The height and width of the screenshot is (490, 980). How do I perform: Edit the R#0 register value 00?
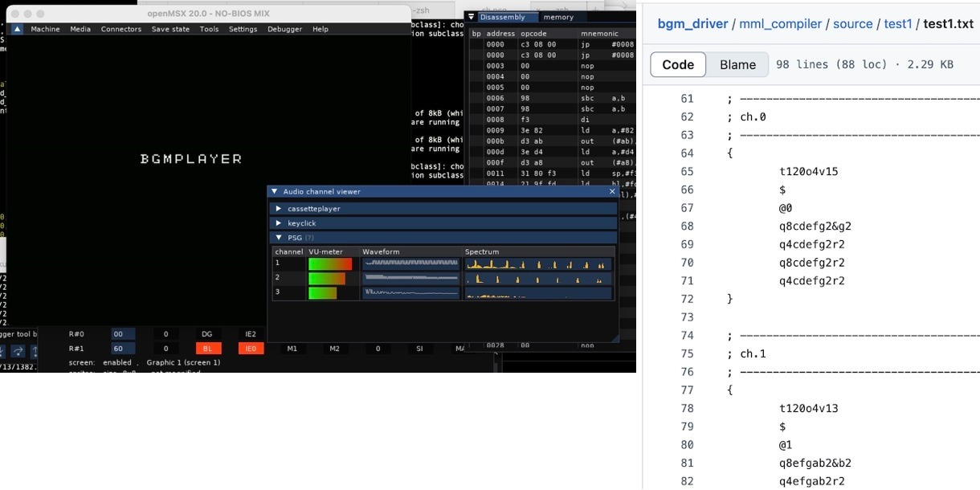tap(122, 334)
